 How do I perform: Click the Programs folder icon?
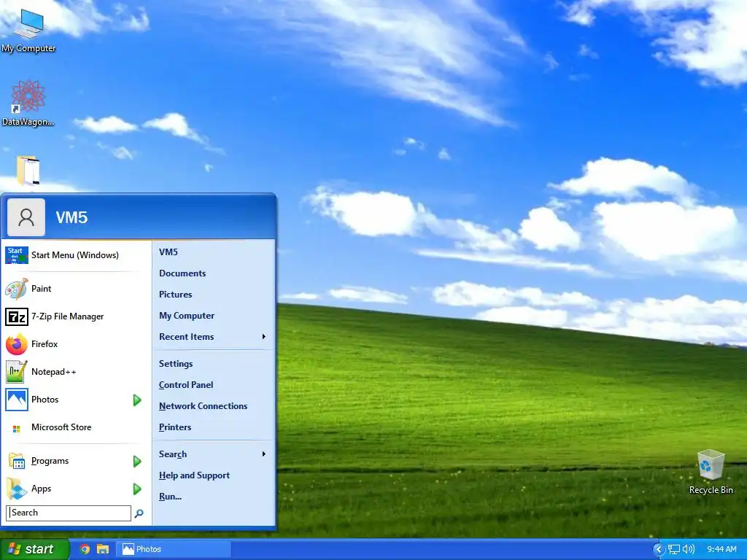coord(16,461)
